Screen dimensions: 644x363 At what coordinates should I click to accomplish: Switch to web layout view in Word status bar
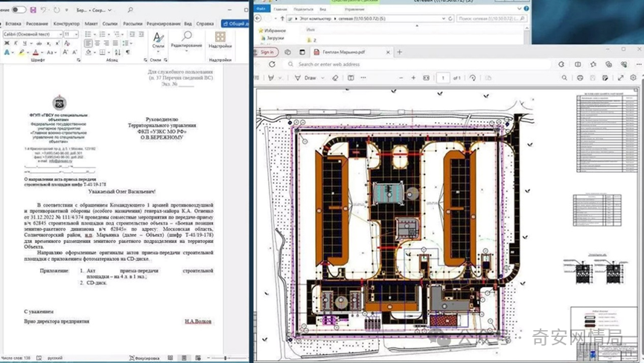click(x=198, y=358)
